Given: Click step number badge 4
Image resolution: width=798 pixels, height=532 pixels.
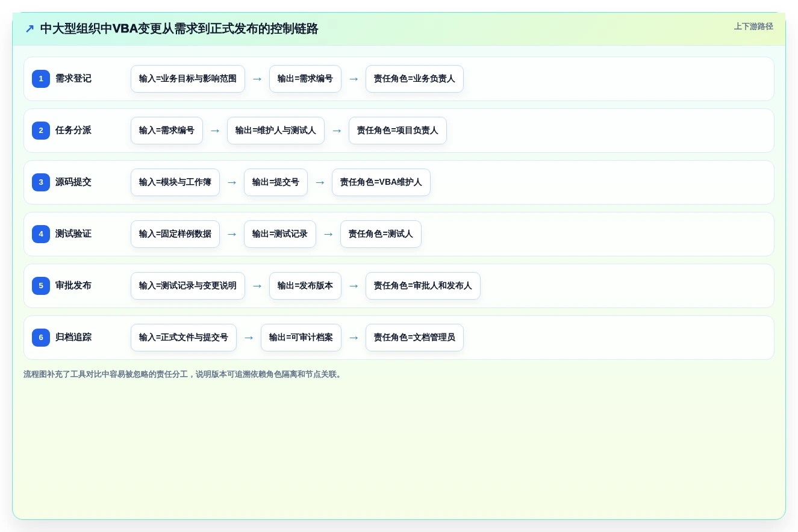Looking at the screenshot, I should pyautogui.click(x=41, y=234).
